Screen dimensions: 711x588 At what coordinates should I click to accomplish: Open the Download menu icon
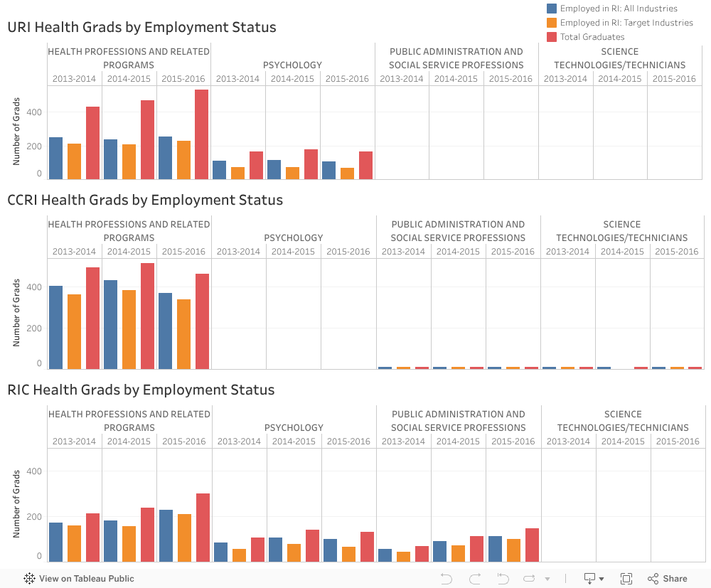594,579
